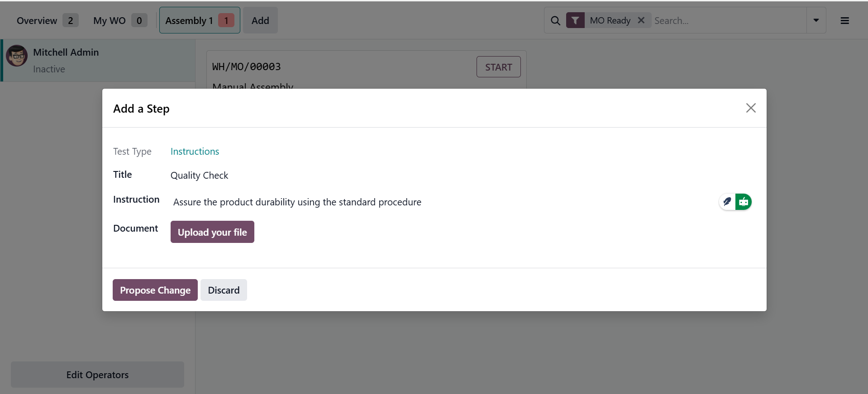
Task: Click Propose Change to submit the step
Action: pos(155,290)
